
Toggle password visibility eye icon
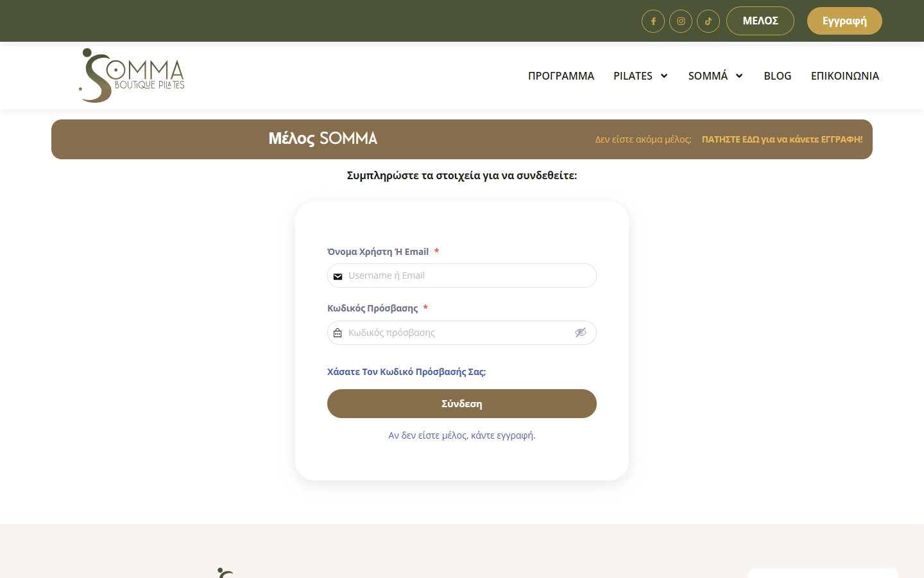pos(581,333)
